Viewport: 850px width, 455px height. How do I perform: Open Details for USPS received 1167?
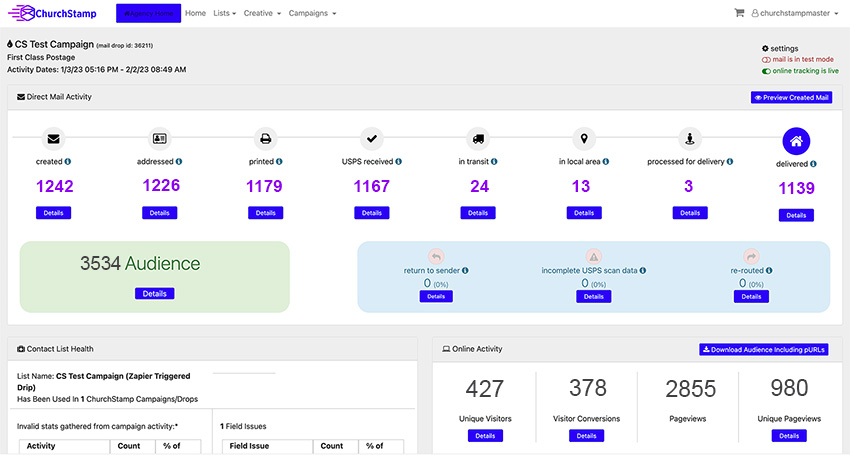[x=372, y=213]
